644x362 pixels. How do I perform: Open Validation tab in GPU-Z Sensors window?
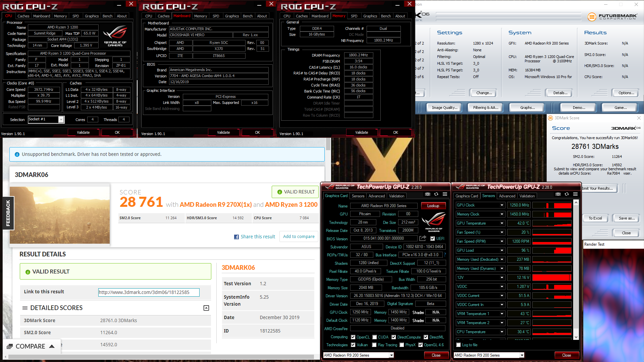527,196
